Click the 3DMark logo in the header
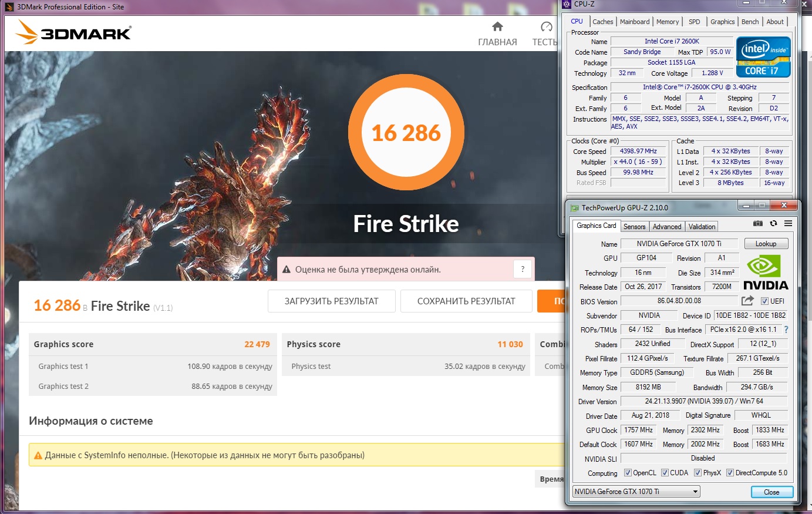812x514 pixels. pos(73,32)
